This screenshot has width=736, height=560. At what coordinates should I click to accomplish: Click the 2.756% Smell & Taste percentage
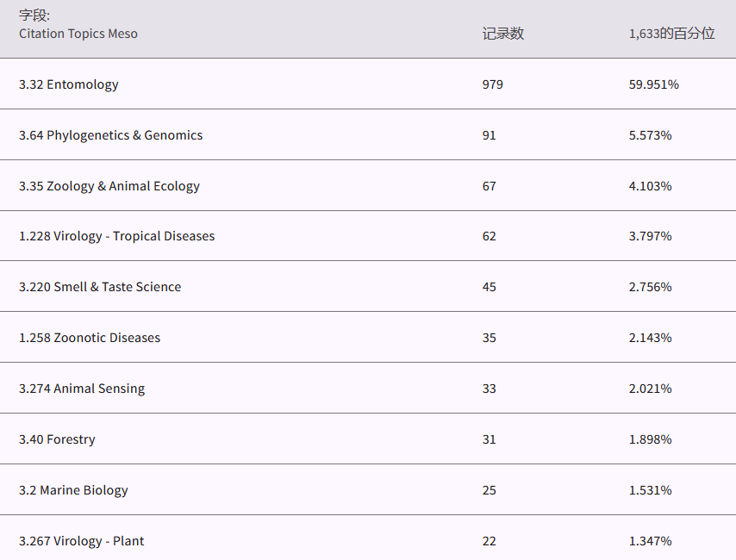[651, 287]
